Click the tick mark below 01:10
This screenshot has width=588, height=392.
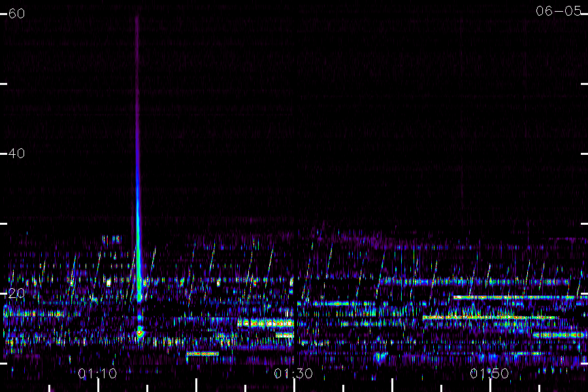click(x=98, y=385)
